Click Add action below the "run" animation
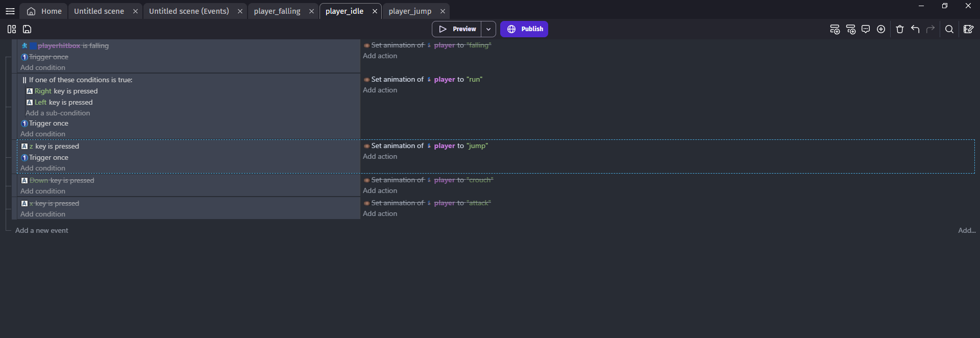 coord(380,90)
